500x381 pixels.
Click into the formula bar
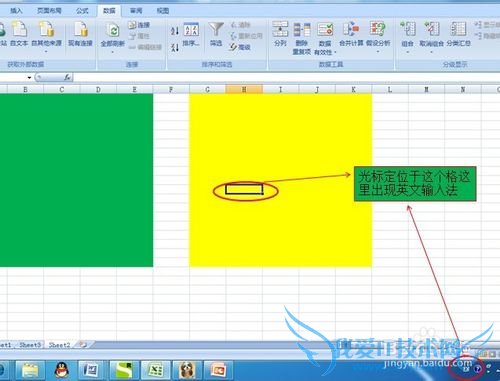pos(287,77)
